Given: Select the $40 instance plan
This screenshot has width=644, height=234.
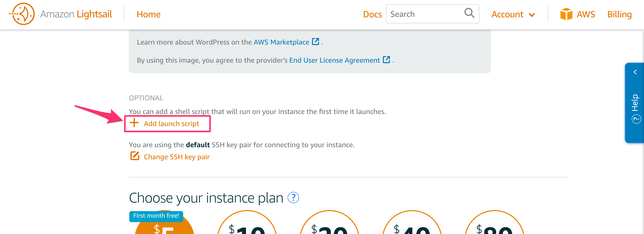Looking at the screenshot, I should click(412, 222).
